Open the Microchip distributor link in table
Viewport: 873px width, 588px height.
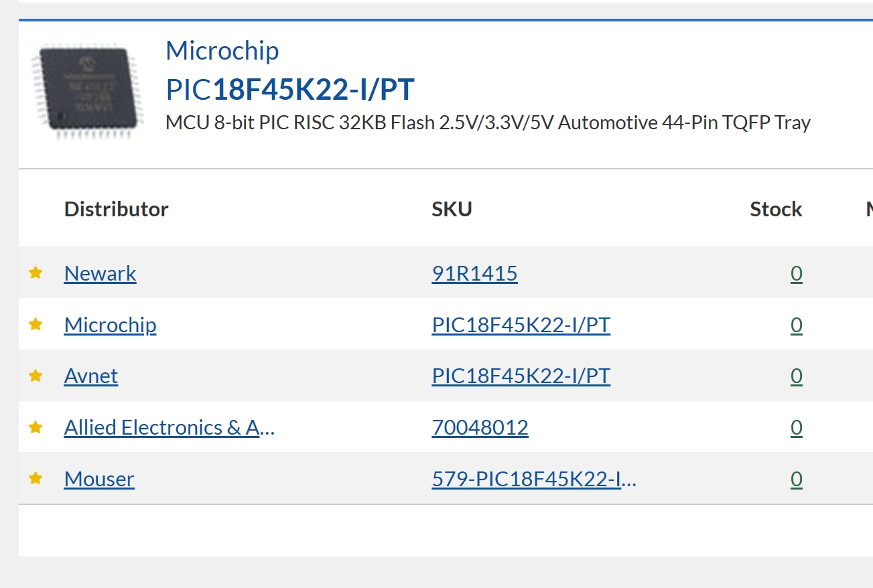111,325
